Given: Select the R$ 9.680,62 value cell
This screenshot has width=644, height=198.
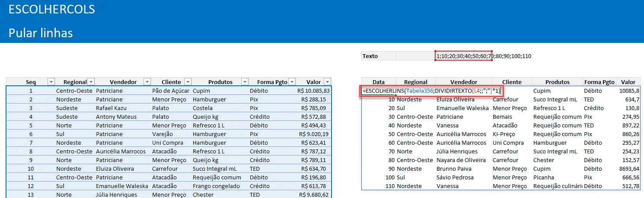Looking at the screenshot, I should click(x=313, y=195).
